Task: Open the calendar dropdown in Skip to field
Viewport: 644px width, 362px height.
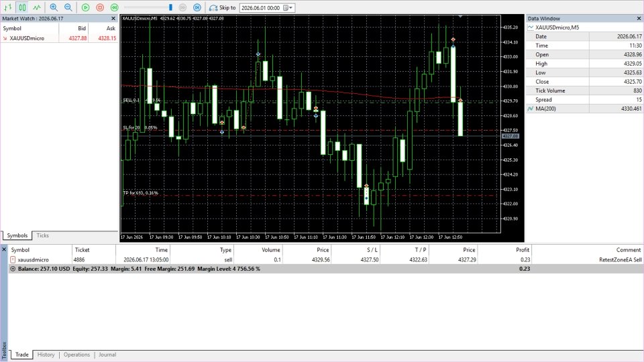Action: coord(288,8)
